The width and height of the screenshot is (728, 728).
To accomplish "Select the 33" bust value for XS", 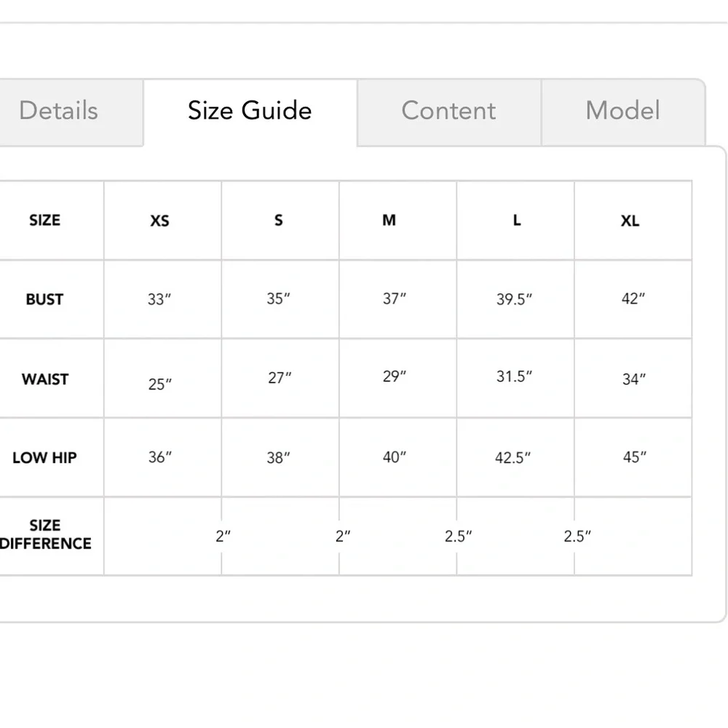I will click(159, 300).
